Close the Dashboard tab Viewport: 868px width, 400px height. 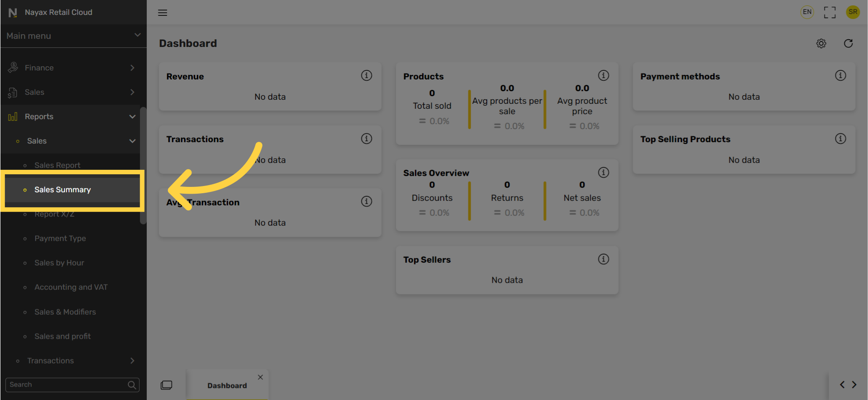pos(261,377)
